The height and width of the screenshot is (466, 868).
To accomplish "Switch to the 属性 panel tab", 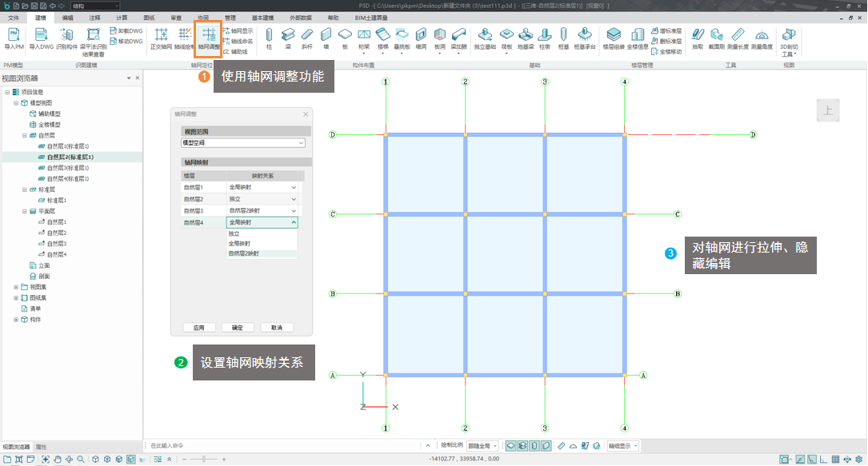I will point(41,446).
